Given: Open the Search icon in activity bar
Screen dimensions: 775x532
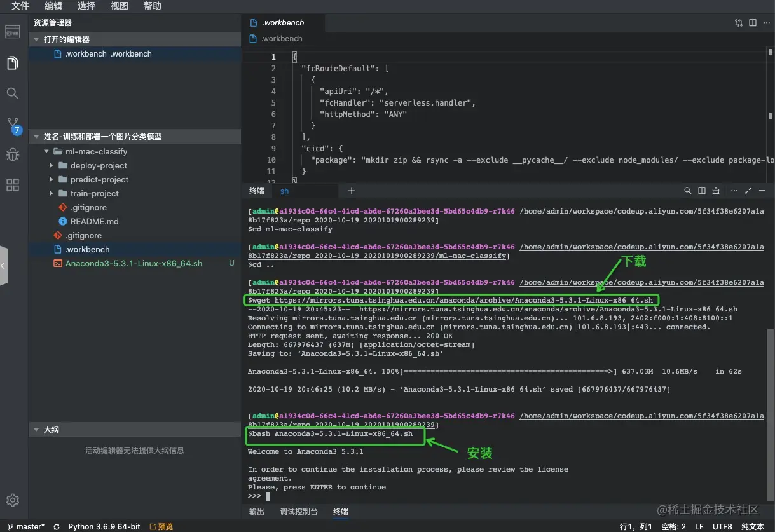Looking at the screenshot, I should (12, 93).
